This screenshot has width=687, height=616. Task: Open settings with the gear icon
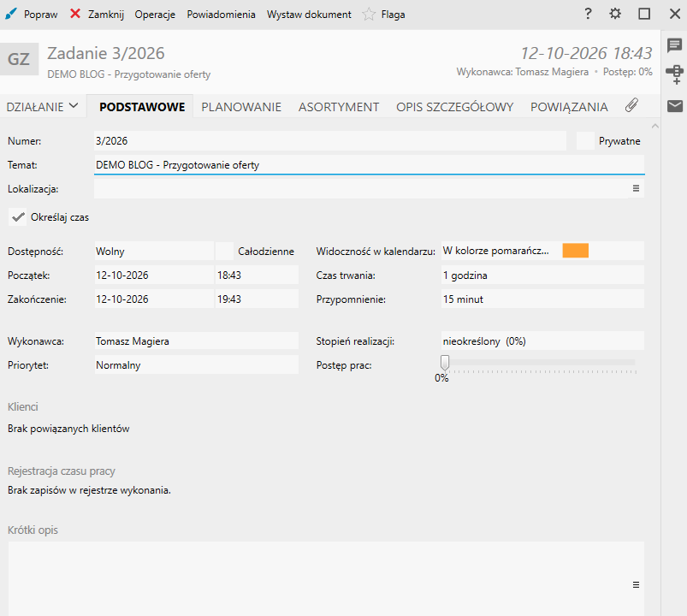(x=615, y=14)
